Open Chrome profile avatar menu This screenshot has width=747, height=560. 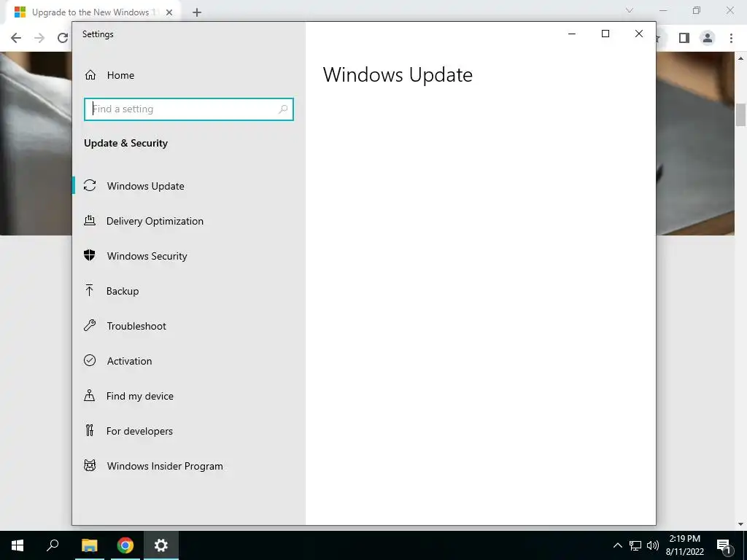pyautogui.click(x=708, y=38)
